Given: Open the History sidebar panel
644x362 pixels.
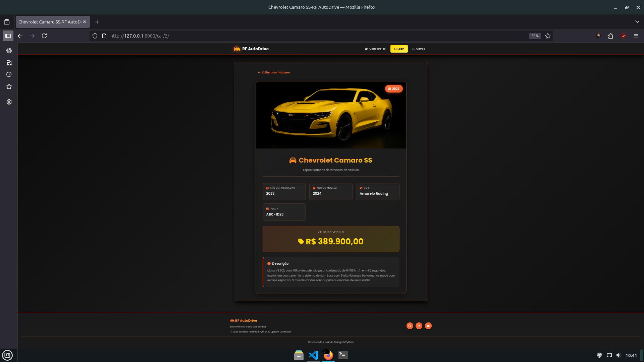Looking at the screenshot, I should (x=9, y=74).
